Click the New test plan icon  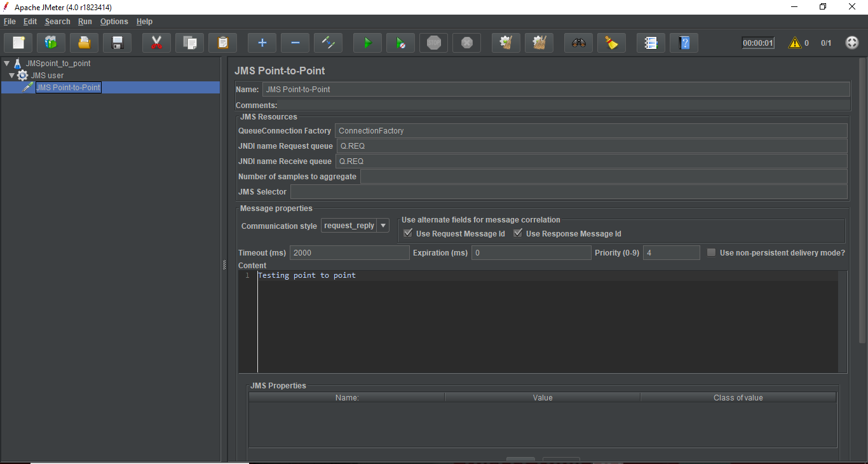coord(18,43)
